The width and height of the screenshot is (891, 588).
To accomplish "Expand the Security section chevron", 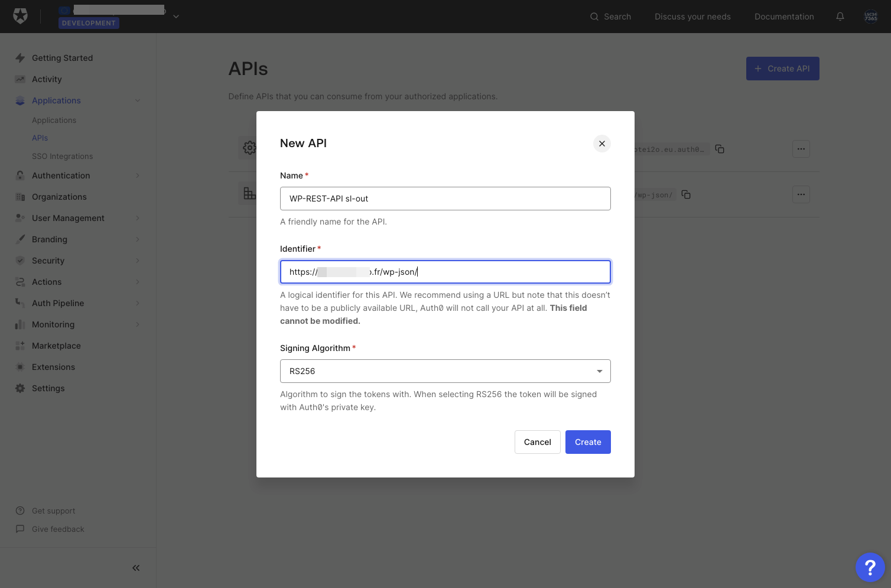I will point(138,261).
